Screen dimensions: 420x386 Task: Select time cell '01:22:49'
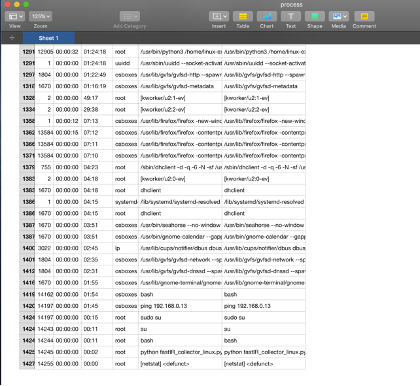tap(97, 75)
